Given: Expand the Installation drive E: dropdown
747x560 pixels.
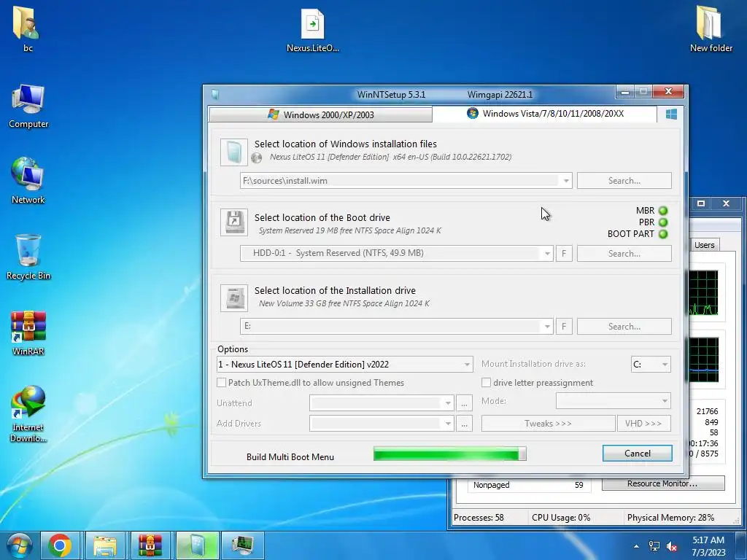Looking at the screenshot, I should pos(547,326).
